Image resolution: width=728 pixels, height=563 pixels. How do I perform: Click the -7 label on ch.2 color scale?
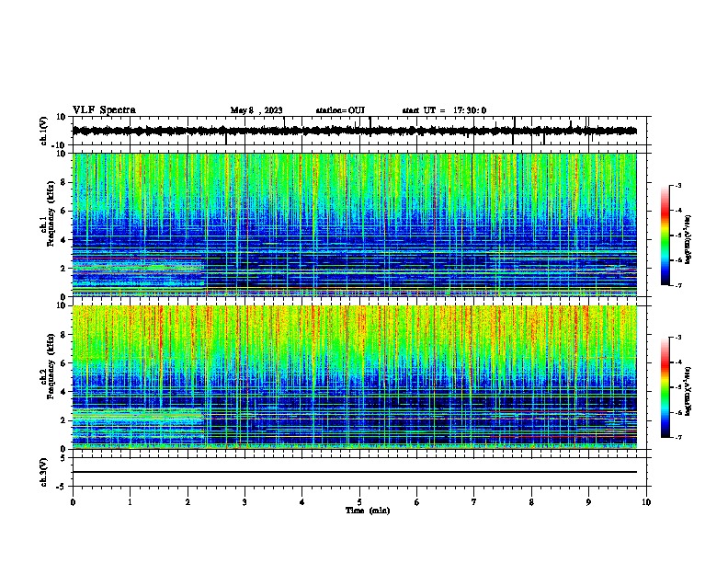[677, 437]
